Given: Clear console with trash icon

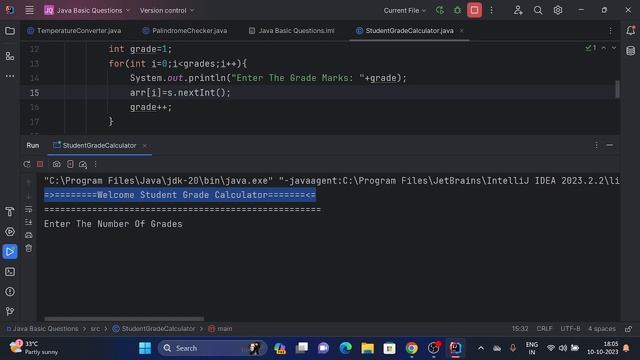Looking at the screenshot, I should point(29,248).
